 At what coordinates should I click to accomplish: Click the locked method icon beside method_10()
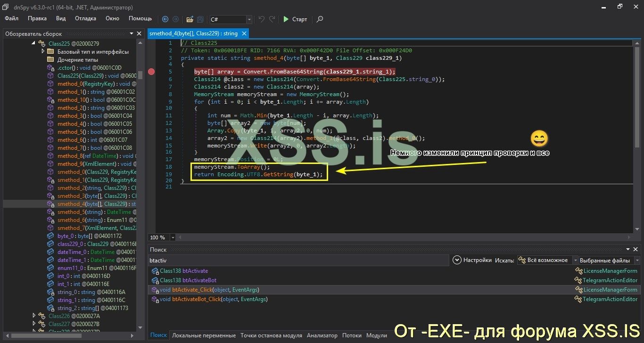tap(51, 100)
